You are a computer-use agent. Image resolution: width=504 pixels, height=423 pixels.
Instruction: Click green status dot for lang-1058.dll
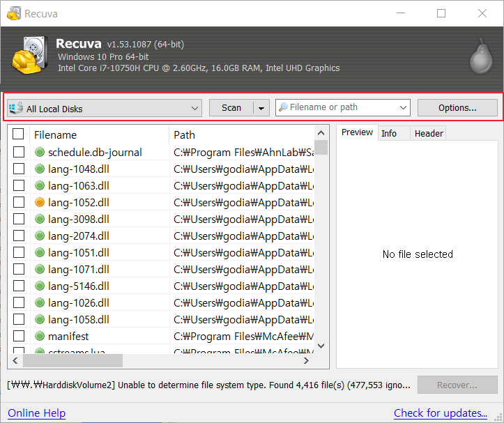[40, 319]
